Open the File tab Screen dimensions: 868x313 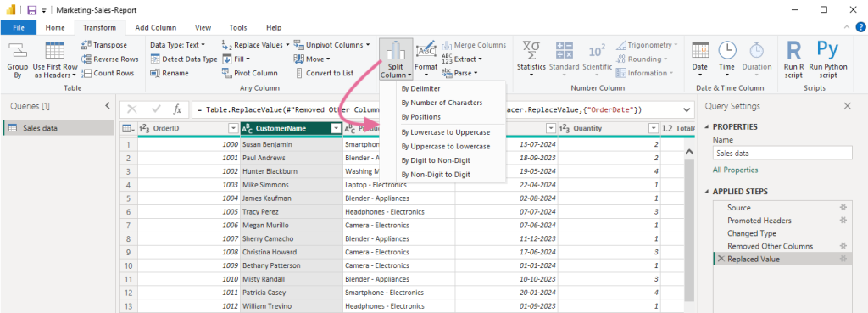19,27
